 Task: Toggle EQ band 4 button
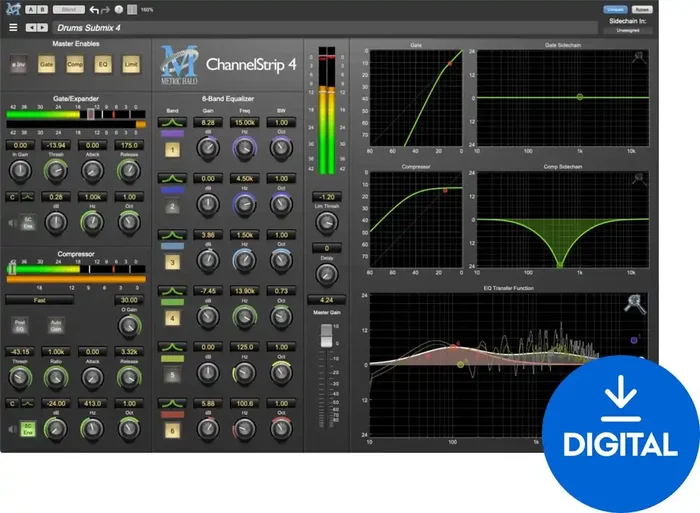tap(172, 319)
